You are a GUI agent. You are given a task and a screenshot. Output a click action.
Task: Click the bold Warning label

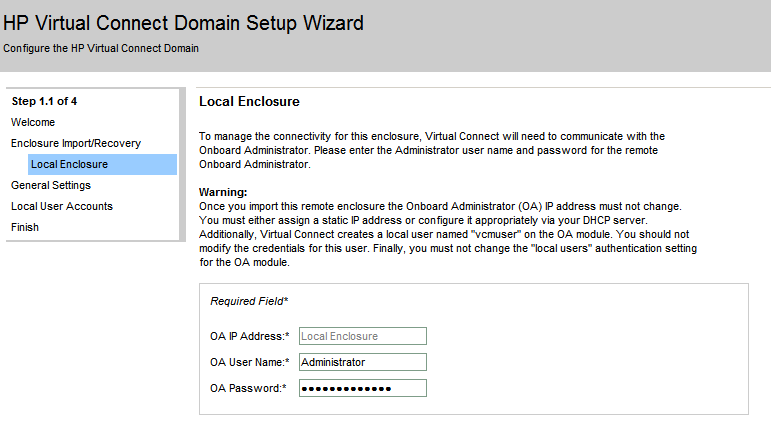[x=223, y=192]
